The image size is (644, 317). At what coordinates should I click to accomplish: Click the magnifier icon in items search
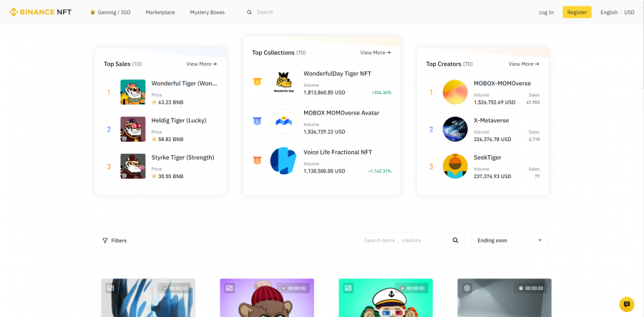pyautogui.click(x=455, y=240)
